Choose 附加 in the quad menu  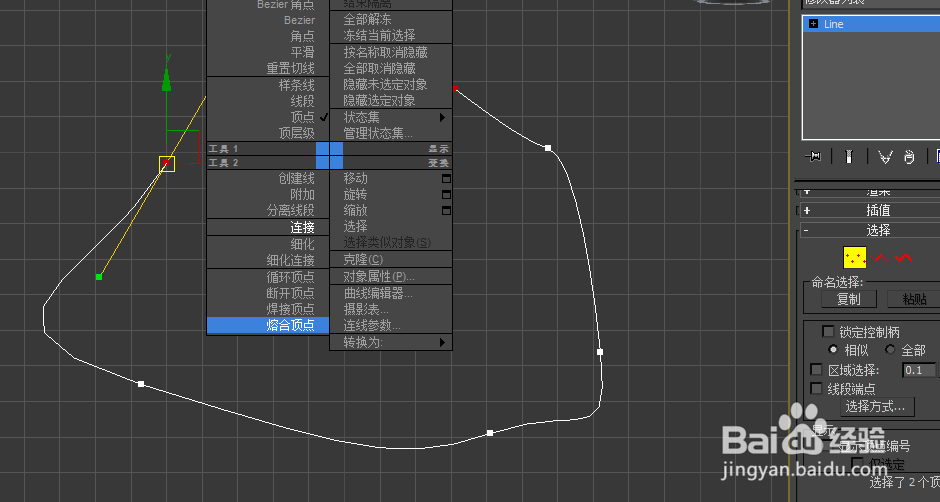point(268,194)
